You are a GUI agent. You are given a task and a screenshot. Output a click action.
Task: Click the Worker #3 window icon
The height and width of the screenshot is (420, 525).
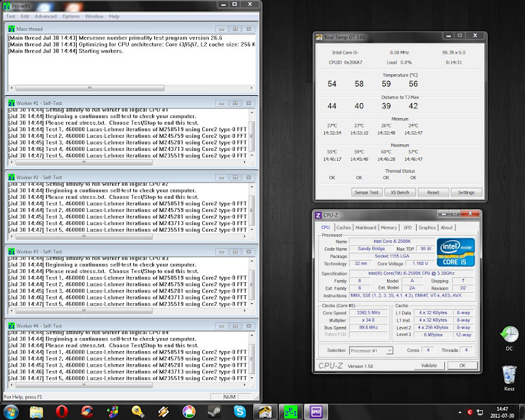[x=11, y=251]
